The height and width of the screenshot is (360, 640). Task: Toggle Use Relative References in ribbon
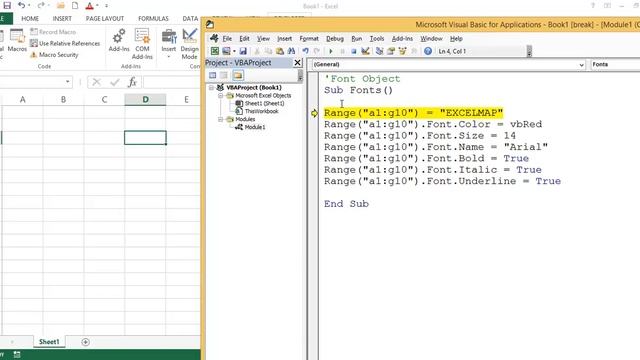click(x=65, y=43)
